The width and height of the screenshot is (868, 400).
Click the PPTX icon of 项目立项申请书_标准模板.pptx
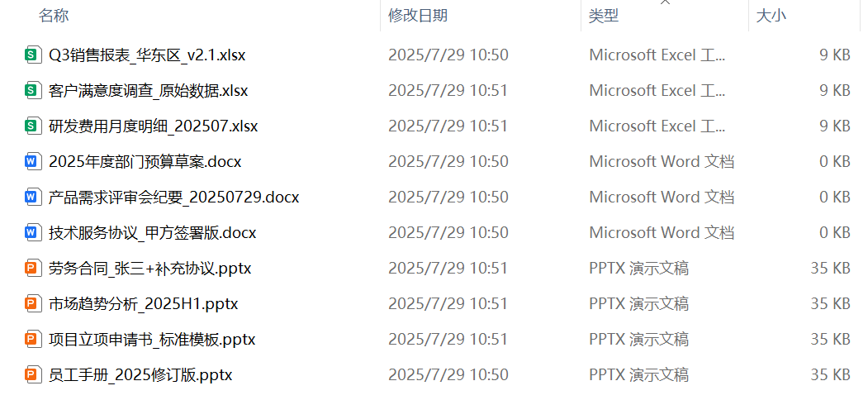point(32,340)
